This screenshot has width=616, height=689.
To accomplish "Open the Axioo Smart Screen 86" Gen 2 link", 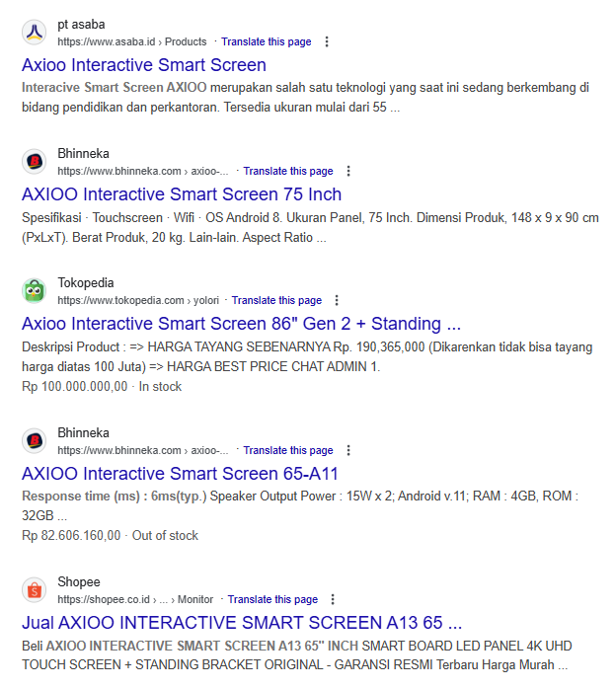I will click(x=241, y=324).
